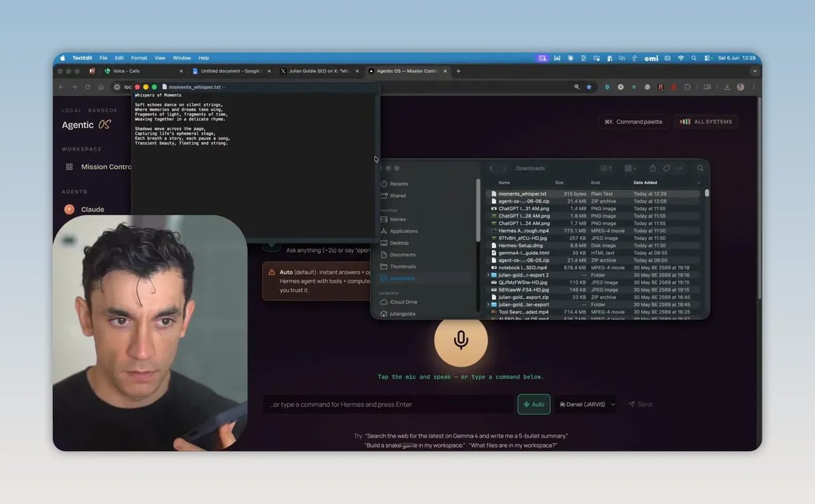Sort Finder by Kind column
Screen dimensions: 815x504
point(595,183)
